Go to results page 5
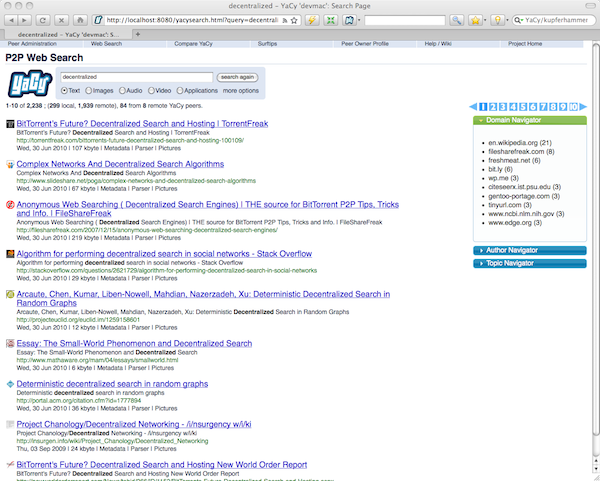Image resolution: width=600 pixels, height=481 pixels. (x=523, y=107)
